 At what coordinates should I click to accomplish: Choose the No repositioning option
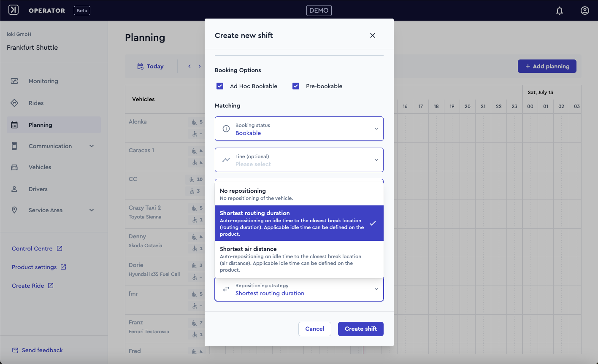(x=299, y=194)
